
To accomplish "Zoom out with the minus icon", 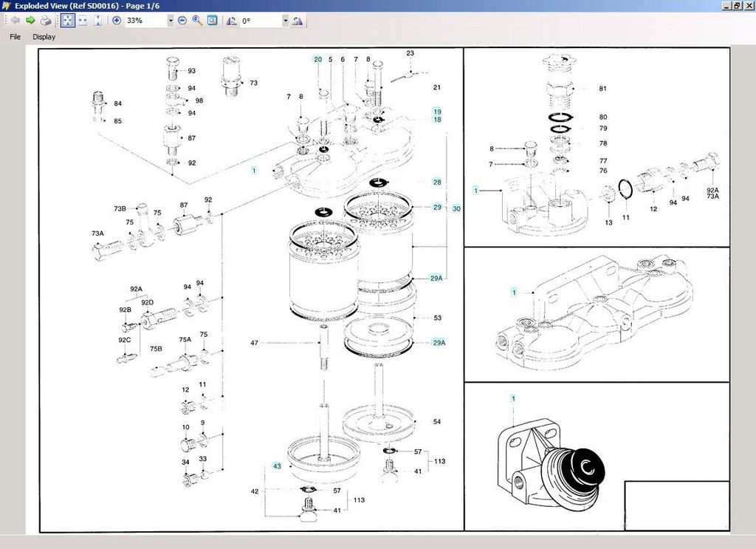I will pyautogui.click(x=182, y=21).
